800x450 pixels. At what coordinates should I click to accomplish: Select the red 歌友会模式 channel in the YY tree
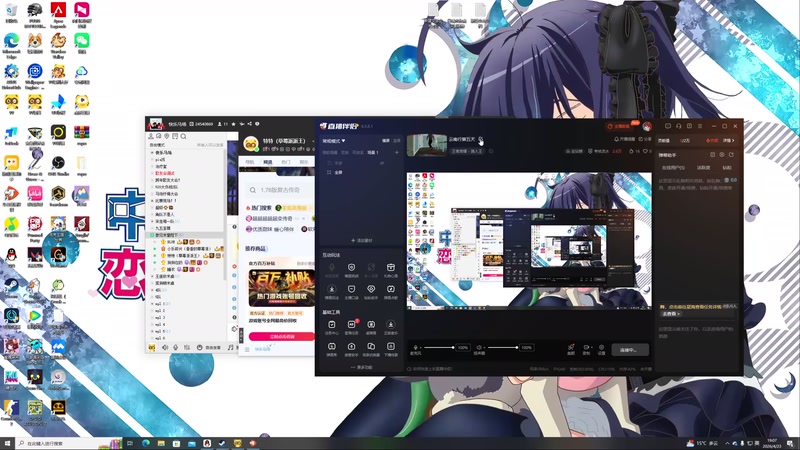coord(165,173)
